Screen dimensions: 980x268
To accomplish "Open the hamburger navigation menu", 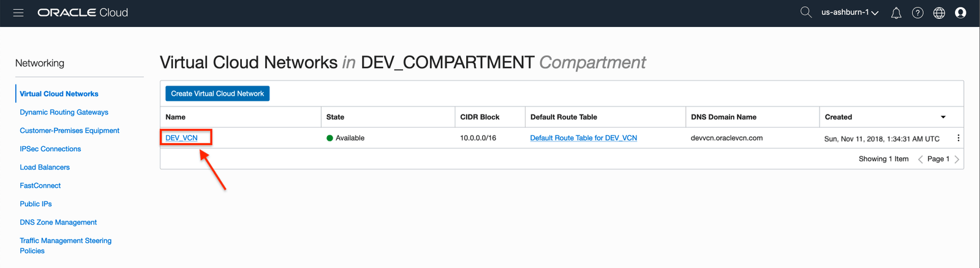I will click(x=18, y=13).
